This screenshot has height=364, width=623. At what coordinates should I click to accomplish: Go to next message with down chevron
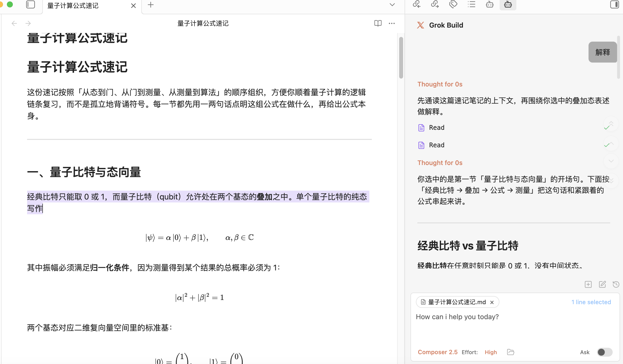point(611,161)
